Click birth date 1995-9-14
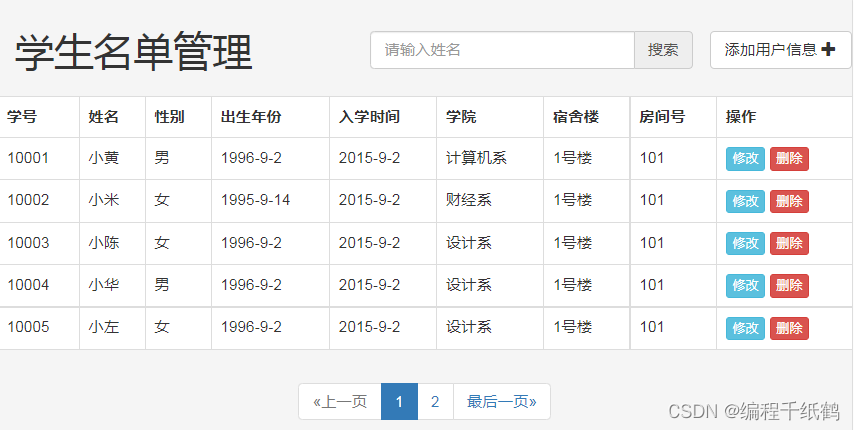Viewport: 855px width, 430px height. pos(255,200)
